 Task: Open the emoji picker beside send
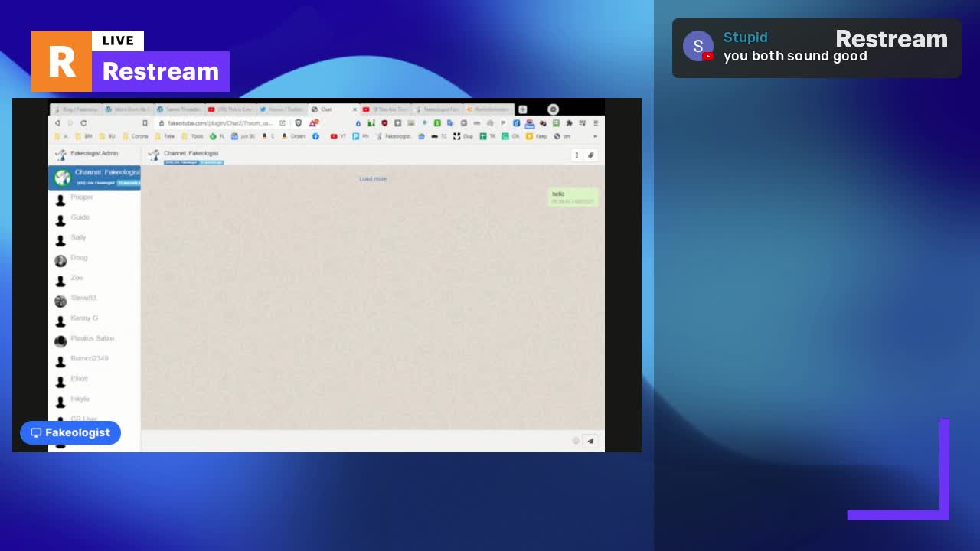click(576, 441)
